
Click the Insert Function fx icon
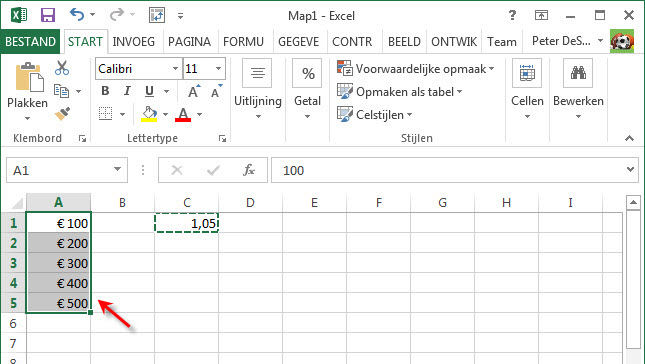tap(249, 170)
